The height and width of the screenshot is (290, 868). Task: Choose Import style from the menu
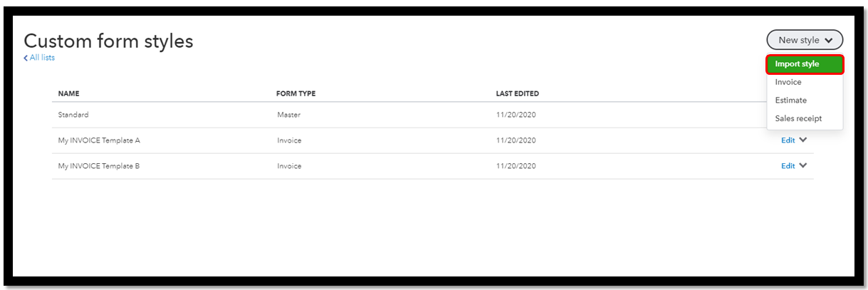pos(805,64)
